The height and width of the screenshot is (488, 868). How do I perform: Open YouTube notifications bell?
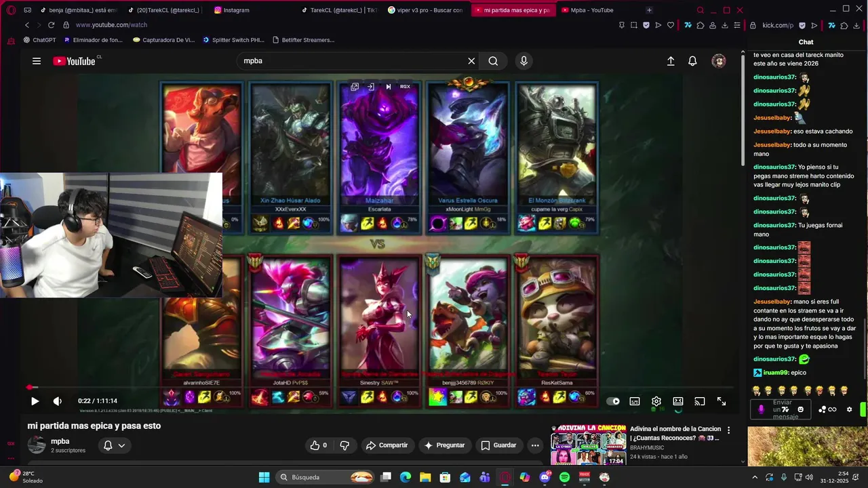point(692,61)
